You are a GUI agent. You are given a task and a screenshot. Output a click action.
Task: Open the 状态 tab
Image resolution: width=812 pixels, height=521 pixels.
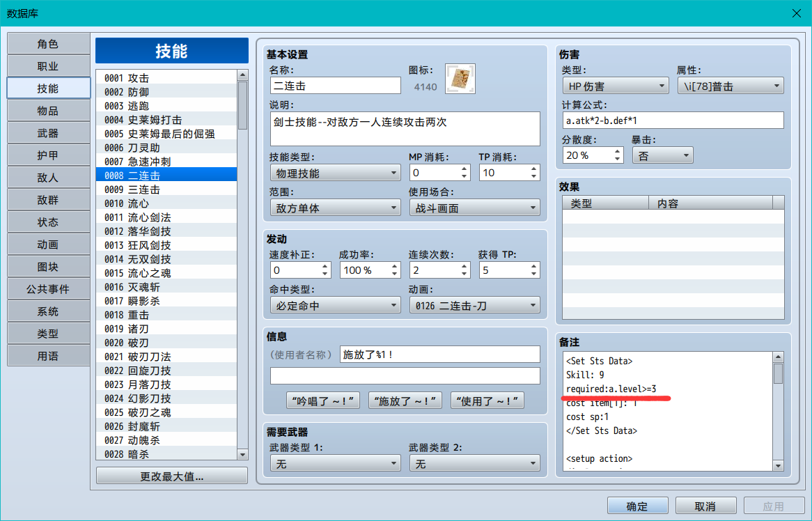pos(48,222)
